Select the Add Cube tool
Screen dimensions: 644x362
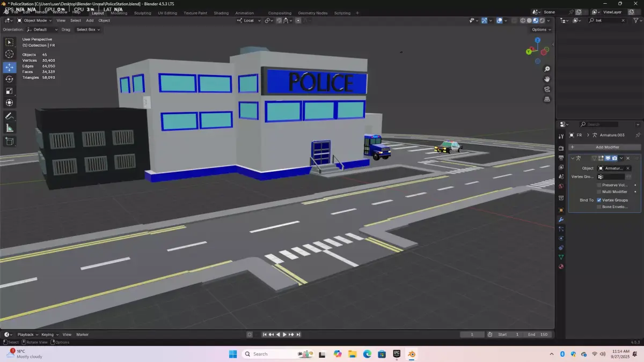point(9,141)
